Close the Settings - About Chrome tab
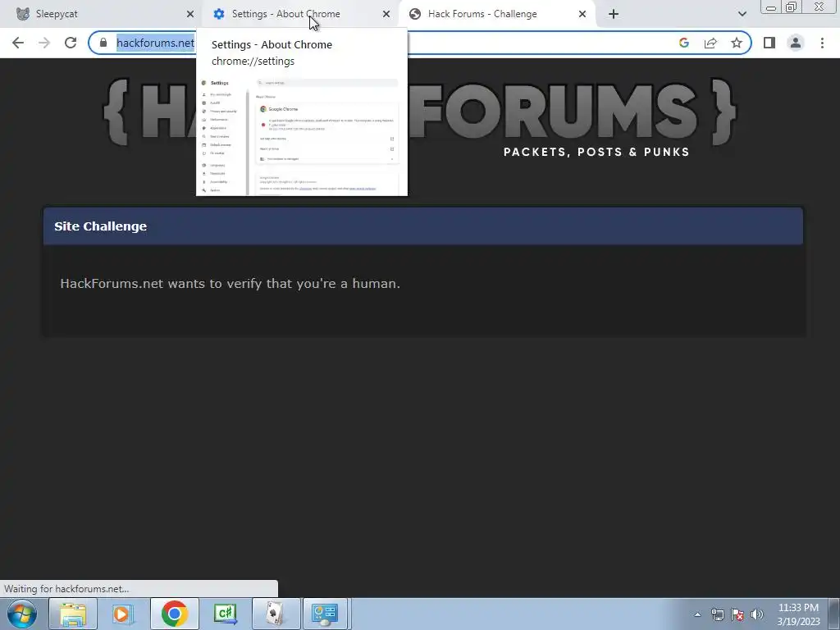 click(x=386, y=14)
